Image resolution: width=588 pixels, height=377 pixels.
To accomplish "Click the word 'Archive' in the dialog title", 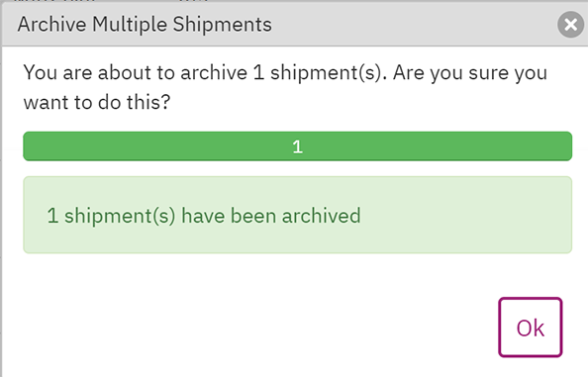I will pos(51,25).
